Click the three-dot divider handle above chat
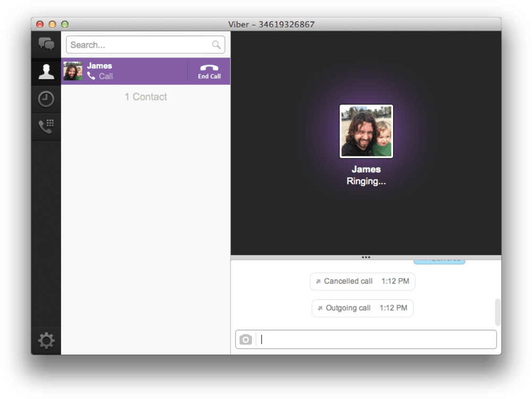 tap(366, 257)
